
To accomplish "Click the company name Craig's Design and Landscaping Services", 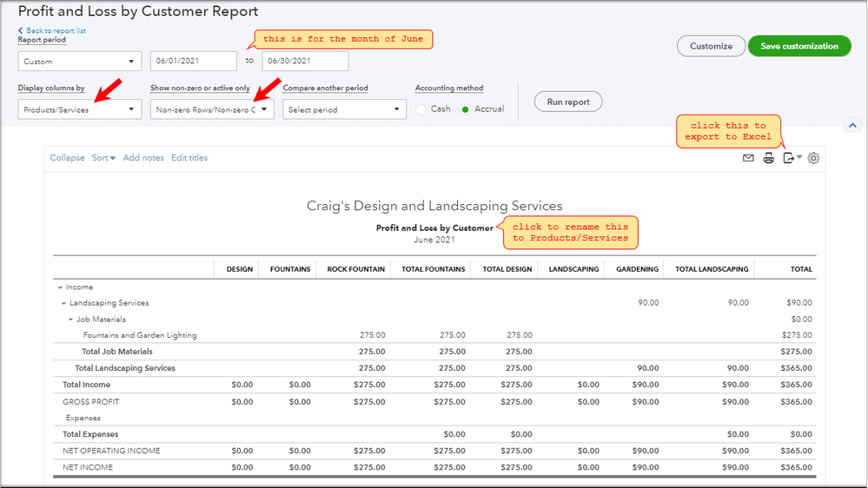I will tap(434, 206).
